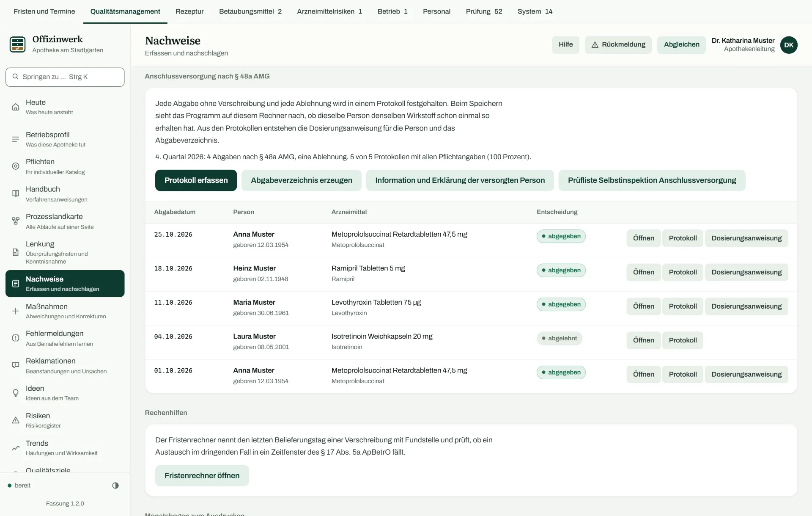The width and height of the screenshot is (812, 516).
Task: Open the Arzneimittelrisiken tab
Action: (329, 11)
